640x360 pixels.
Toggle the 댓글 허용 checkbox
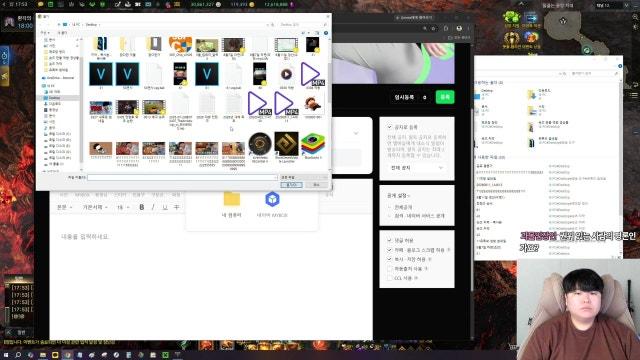coord(389,240)
